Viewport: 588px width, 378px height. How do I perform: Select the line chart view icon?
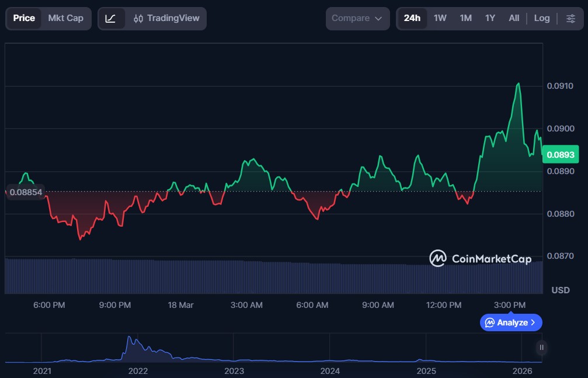click(111, 18)
